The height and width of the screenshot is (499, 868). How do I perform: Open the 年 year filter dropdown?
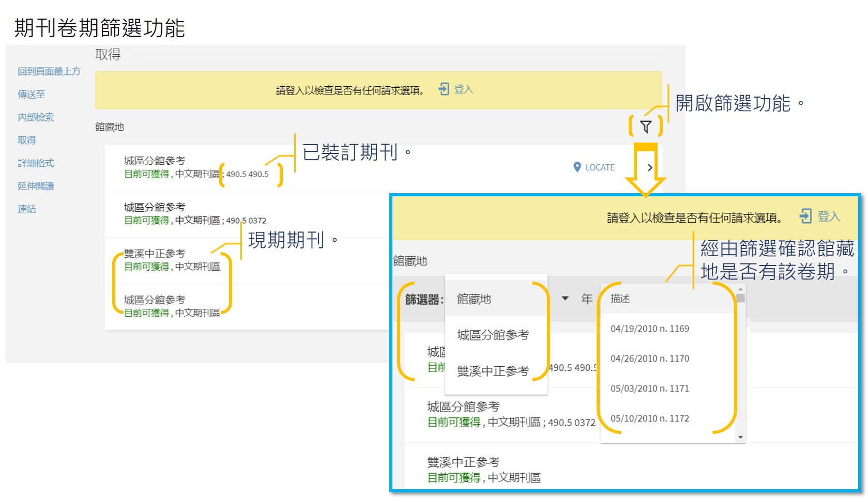pyautogui.click(x=587, y=299)
